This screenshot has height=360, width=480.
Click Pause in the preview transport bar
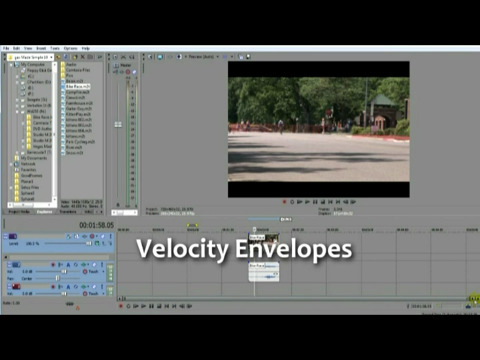click(315, 202)
